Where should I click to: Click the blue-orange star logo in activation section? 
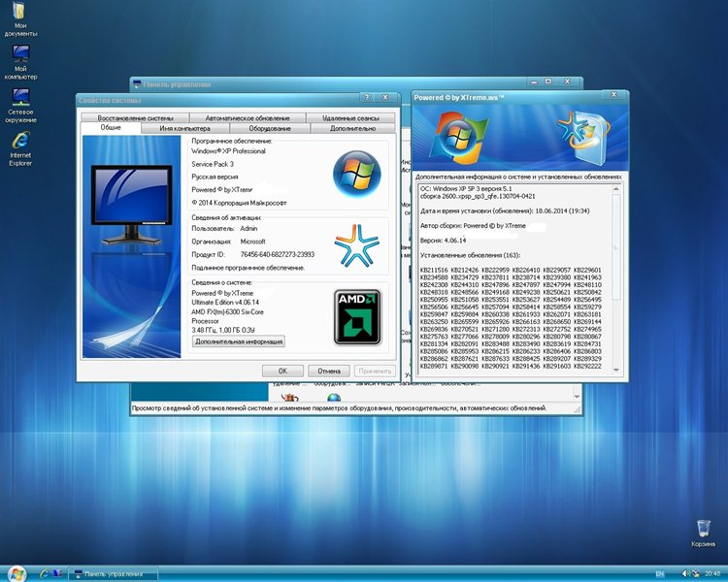(356, 245)
